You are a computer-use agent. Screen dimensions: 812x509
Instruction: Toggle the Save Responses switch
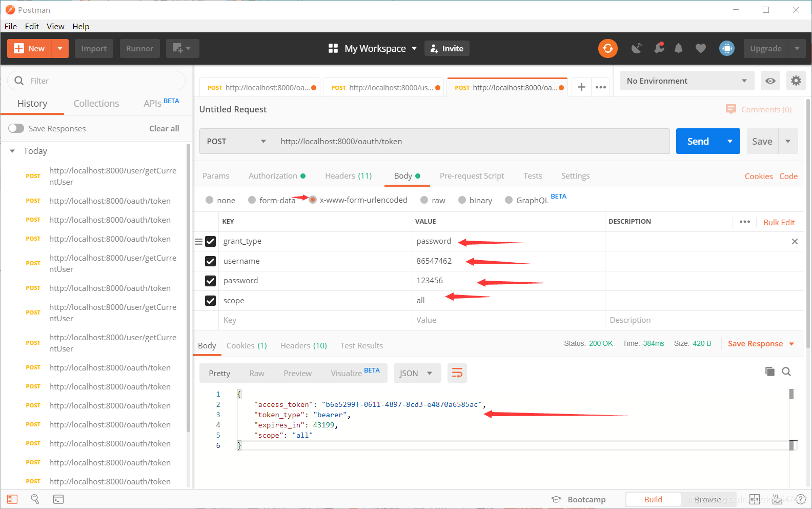(16, 128)
